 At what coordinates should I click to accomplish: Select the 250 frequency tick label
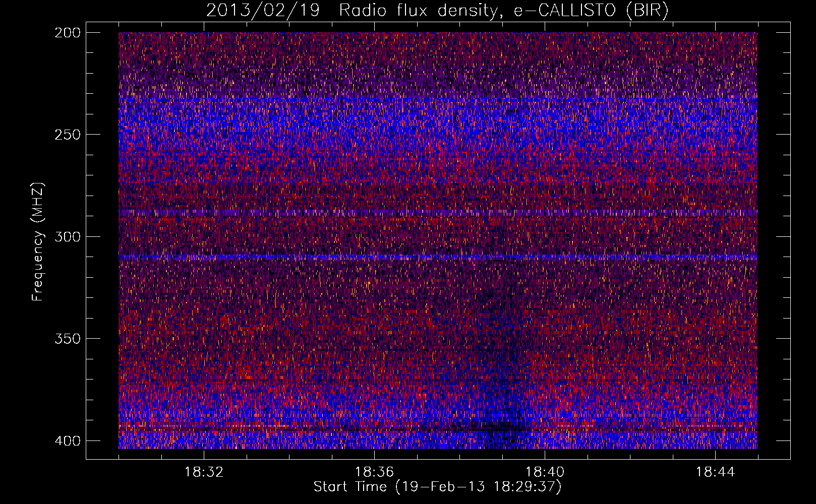tap(67, 135)
